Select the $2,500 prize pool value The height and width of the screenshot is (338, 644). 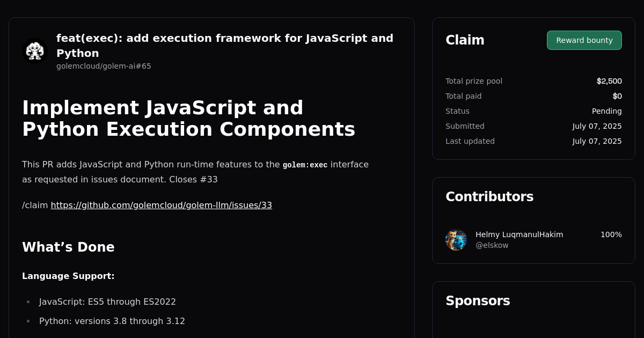609,81
